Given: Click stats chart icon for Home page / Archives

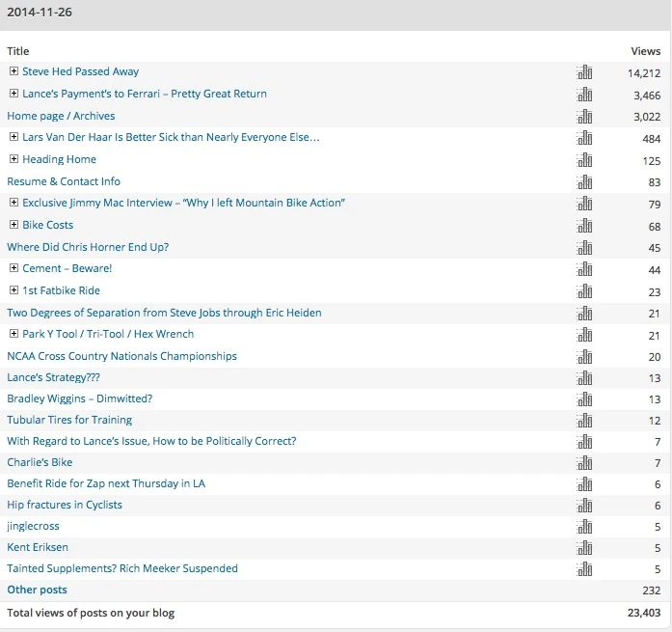Looking at the screenshot, I should [x=584, y=117].
